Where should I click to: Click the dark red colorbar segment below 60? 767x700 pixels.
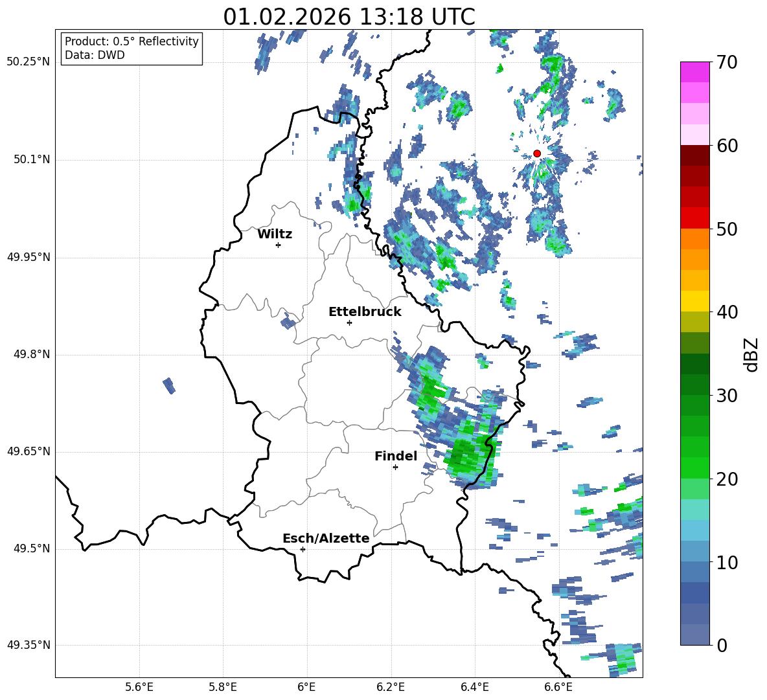click(x=694, y=155)
